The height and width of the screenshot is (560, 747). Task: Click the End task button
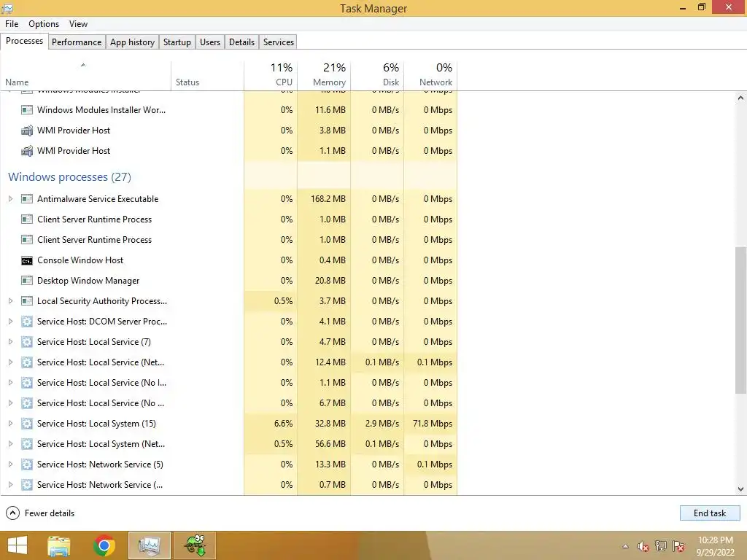pos(710,513)
